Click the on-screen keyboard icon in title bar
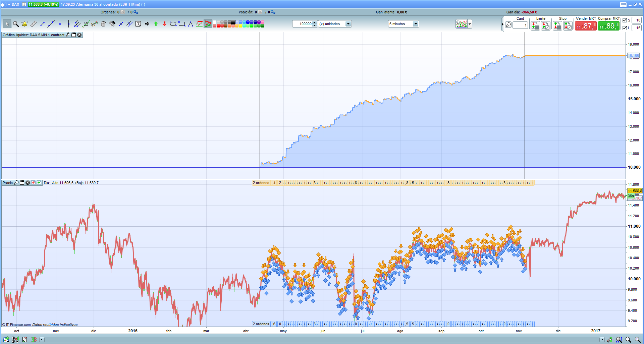Image resolution: width=644 pixels, height=344 pixels. point(623,4)
